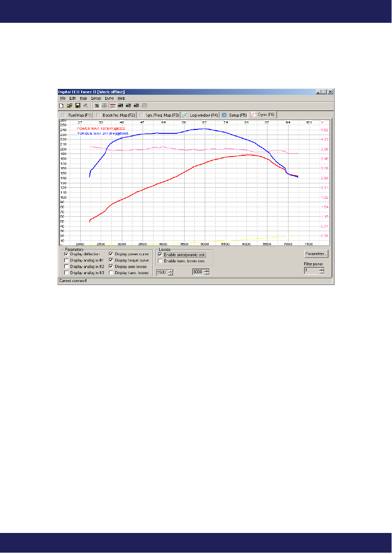
Task: Increase the 1500 minimum RPM spinner
Action: (171, 270)
